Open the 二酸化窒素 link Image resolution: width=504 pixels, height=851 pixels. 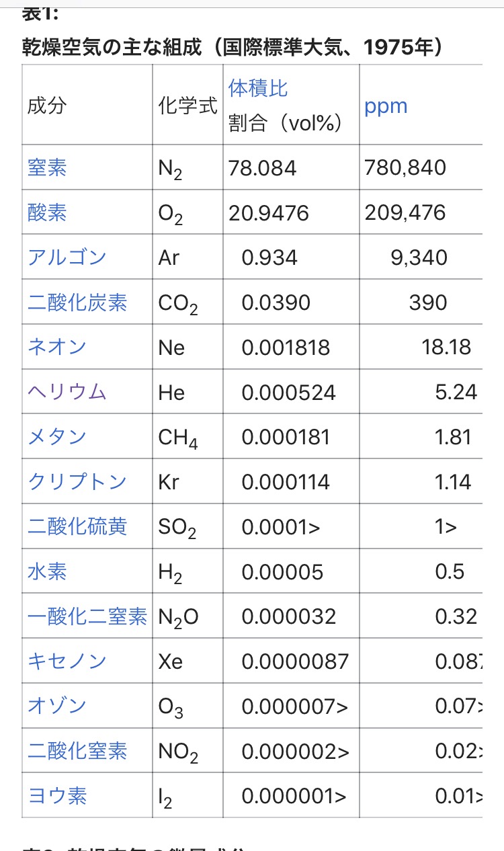click(77, 751)
